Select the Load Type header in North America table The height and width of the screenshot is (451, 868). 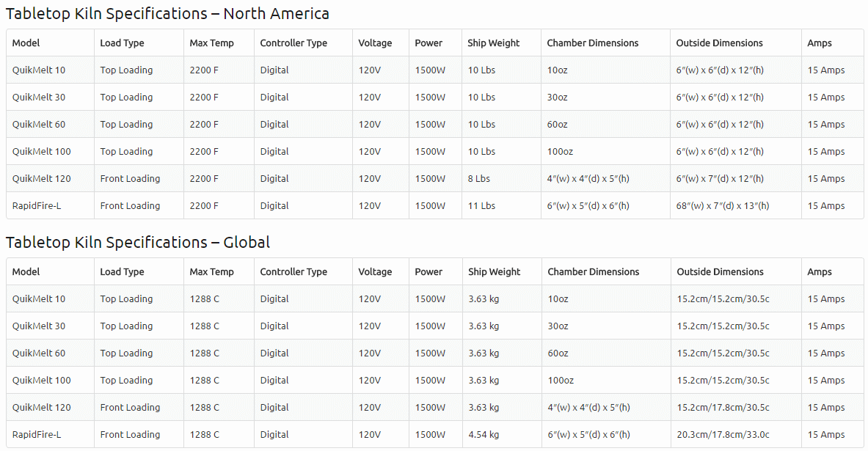(x=122, y=43)
